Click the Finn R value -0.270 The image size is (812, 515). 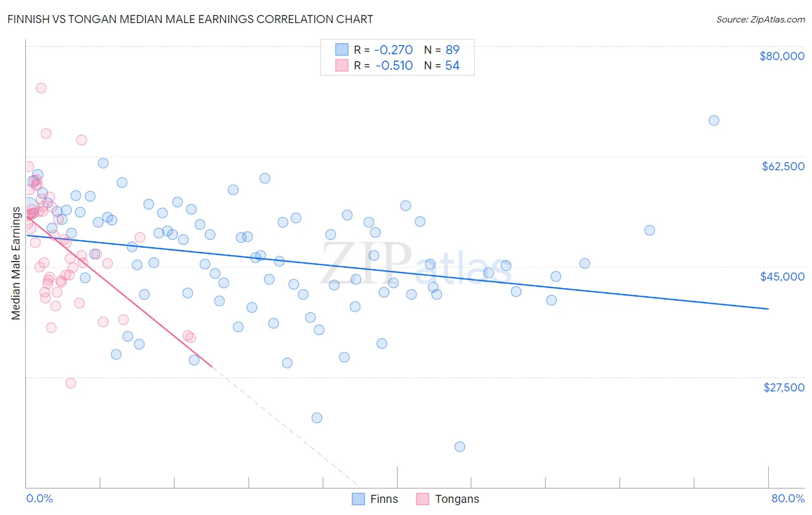click(394, 50)
